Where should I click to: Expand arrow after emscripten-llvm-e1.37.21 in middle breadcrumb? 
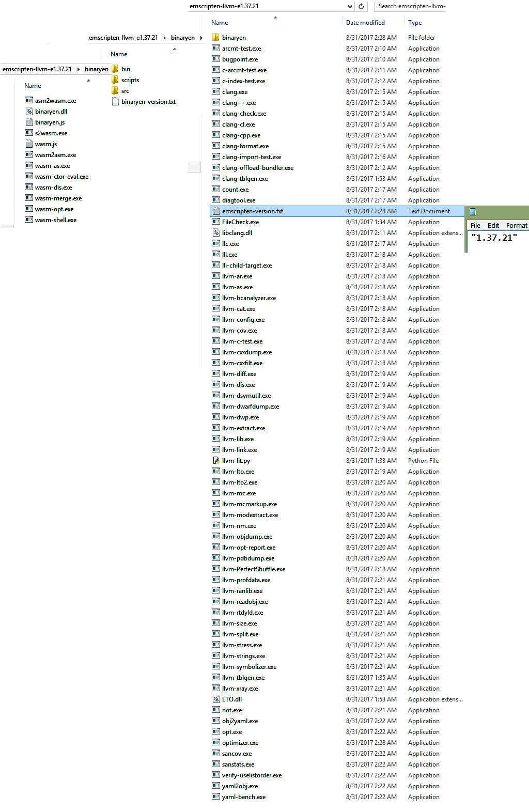click(x=165, y=38)
